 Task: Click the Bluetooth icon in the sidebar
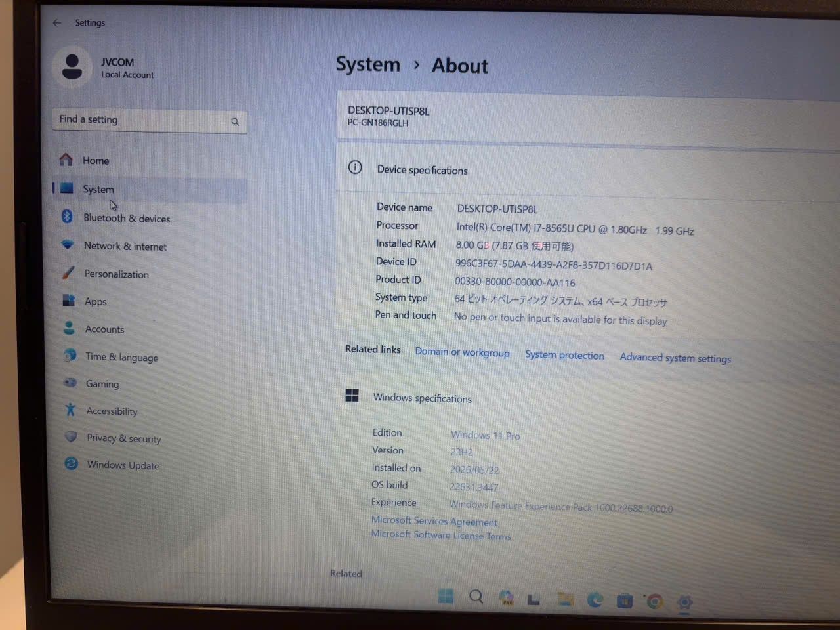pyautogui.click(x=67, y=216)
